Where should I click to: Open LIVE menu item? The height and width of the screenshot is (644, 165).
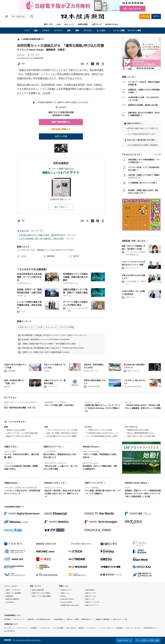(x=58, y=24)
